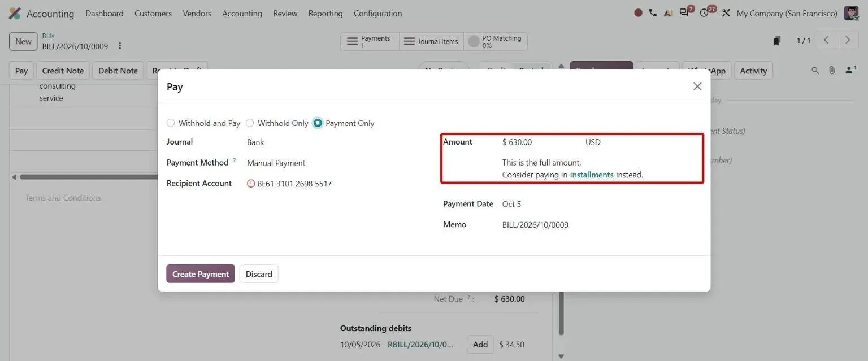
Task: Close the Pay dialog with X
Action: pos(697,86)
